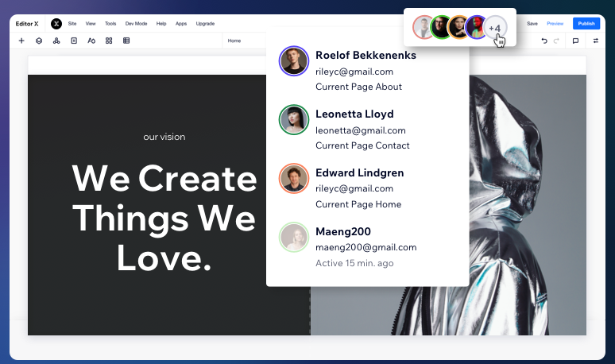The height and width of the screenshot is (364, 615).
Task: Open the Comments speech bubble icon
Action: coord(575,41)
